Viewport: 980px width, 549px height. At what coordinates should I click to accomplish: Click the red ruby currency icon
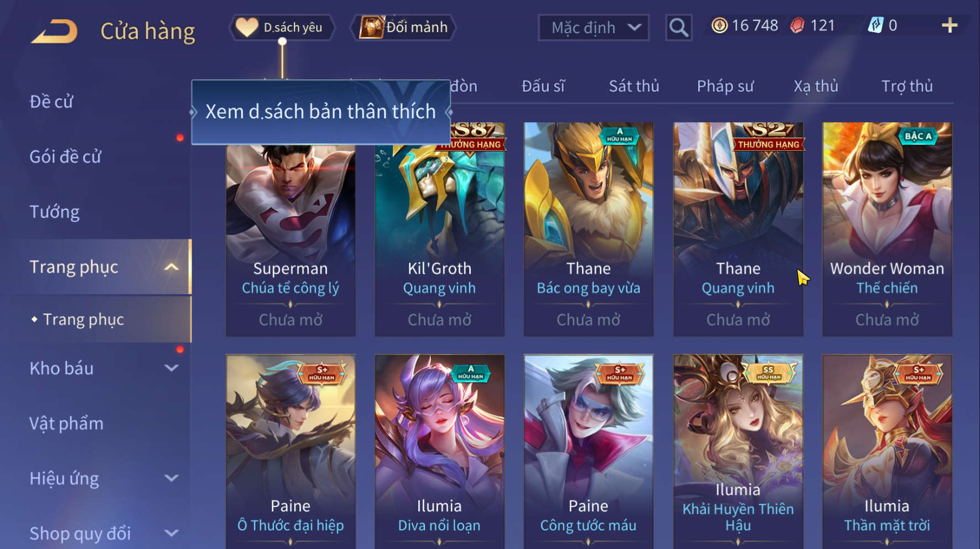[797, 25]
